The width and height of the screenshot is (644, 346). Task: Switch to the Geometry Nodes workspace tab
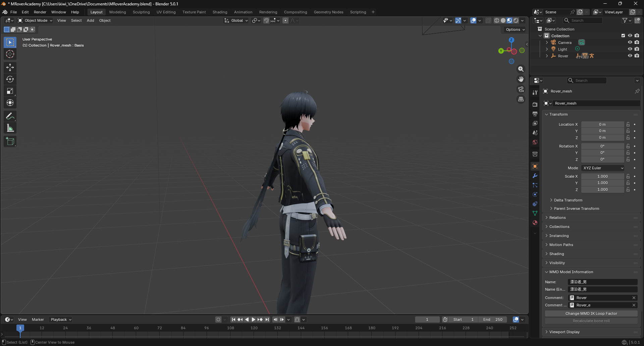tap(328, 12)
